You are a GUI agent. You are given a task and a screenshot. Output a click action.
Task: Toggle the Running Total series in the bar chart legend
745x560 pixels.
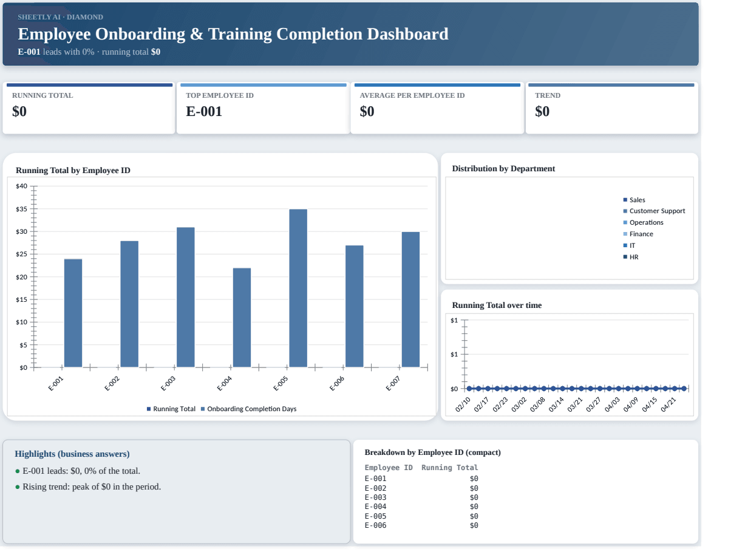click(x=171, y=409)
